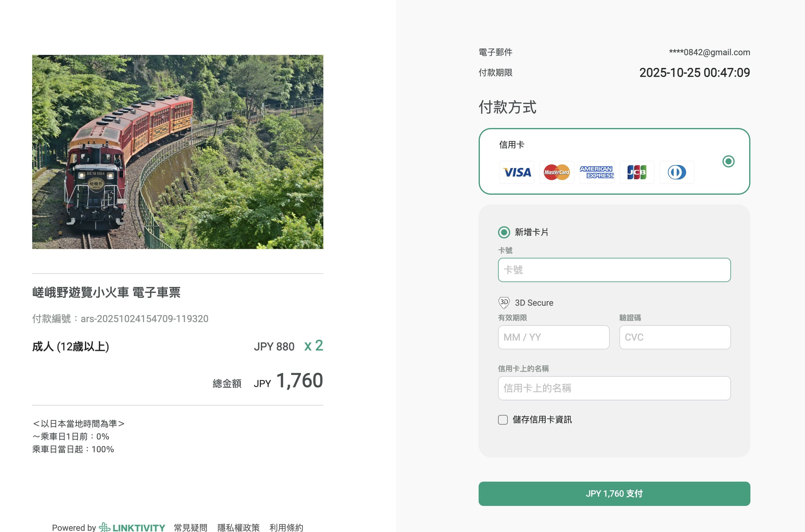The height and width of the screenshot is (532, 805).
Task: Select the 新增卡片 radio option
Action: click(x=504, y=232)
